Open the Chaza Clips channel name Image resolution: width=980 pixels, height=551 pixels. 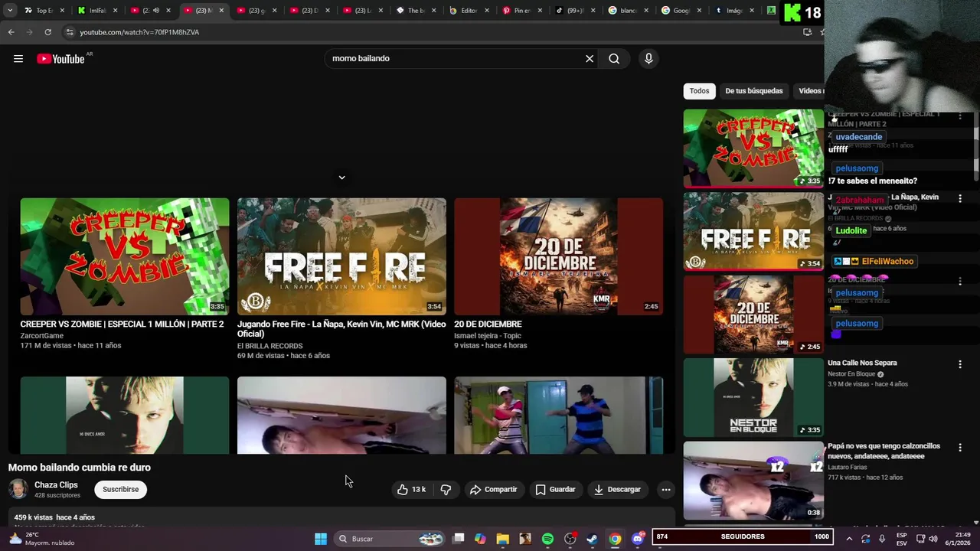pyautogui.click(x=56, y=485)
